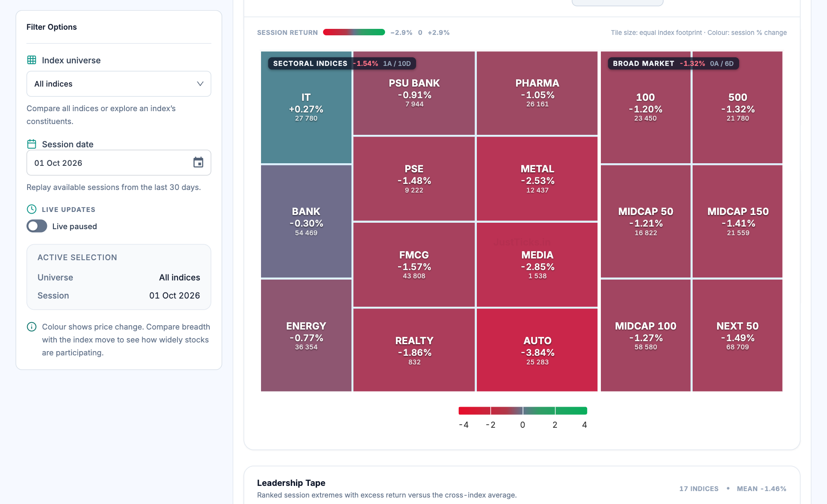Screen dimensions: 827x504
Task: Open the date picker calendar button
Action: pos(198,162)
